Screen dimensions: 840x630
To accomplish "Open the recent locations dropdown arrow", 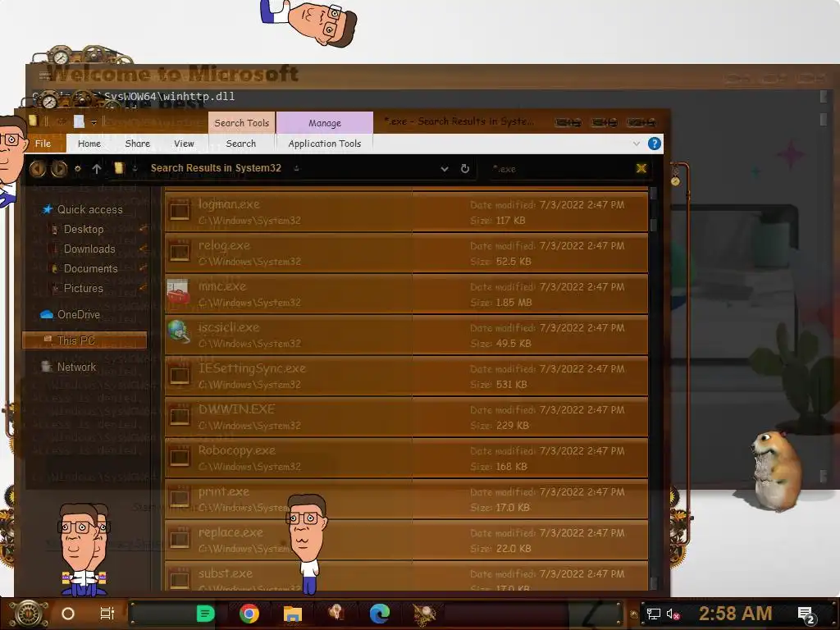I will point(78,169).
